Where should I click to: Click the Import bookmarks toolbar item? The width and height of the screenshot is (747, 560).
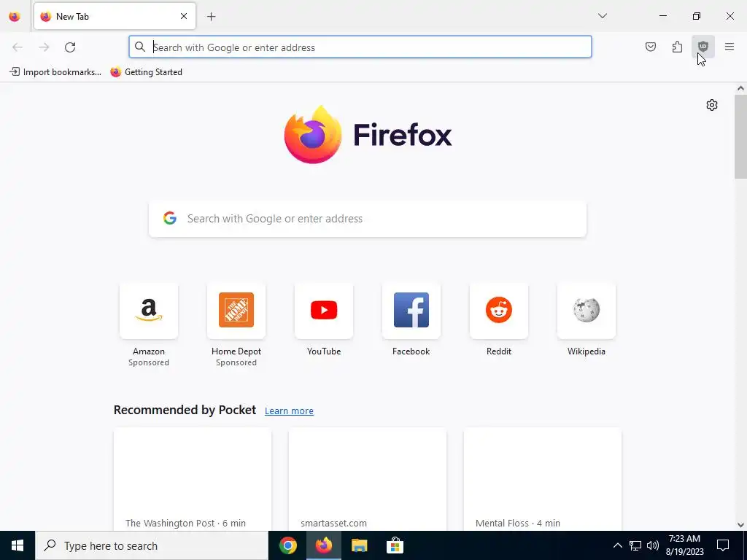[x=55, y=72]
